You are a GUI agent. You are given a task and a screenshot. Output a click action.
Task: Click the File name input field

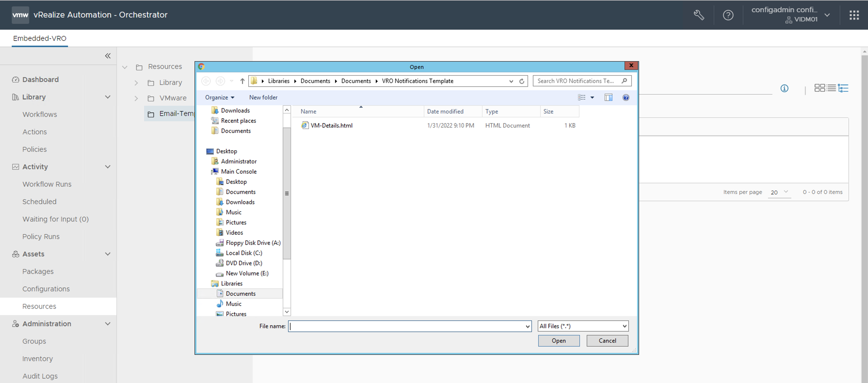407,326
